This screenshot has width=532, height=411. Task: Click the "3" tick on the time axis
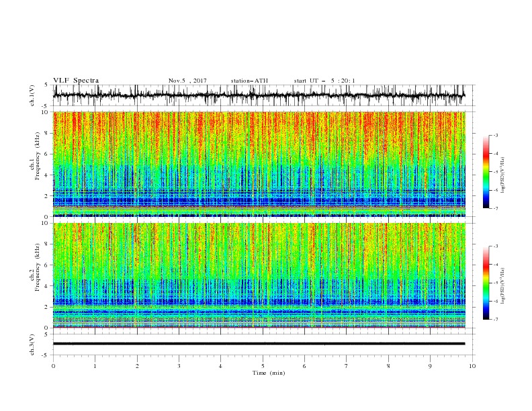click(179, 366)
